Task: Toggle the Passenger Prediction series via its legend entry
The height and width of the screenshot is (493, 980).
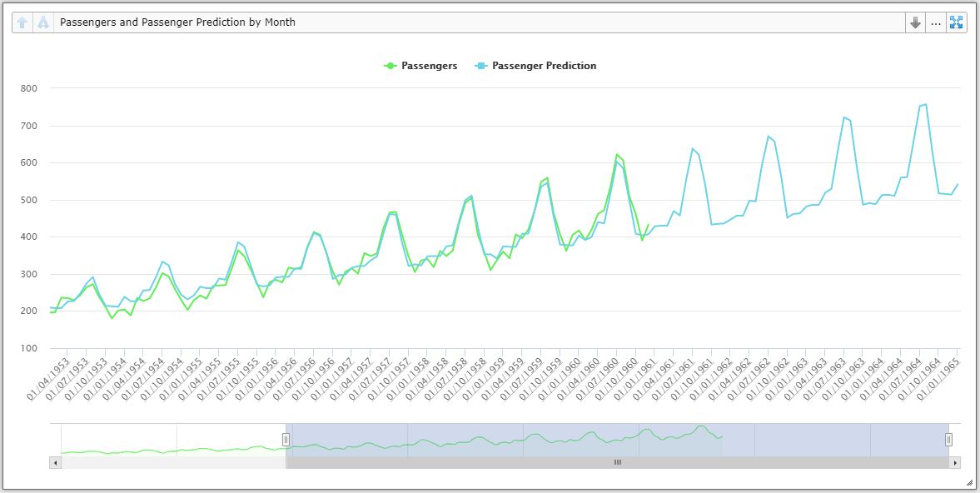Action: 544,65
